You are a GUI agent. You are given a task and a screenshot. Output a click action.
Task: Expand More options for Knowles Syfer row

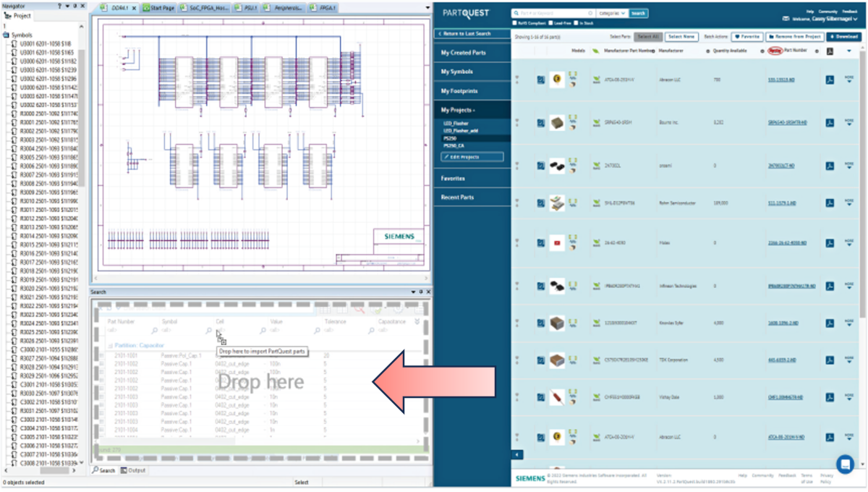849,321
